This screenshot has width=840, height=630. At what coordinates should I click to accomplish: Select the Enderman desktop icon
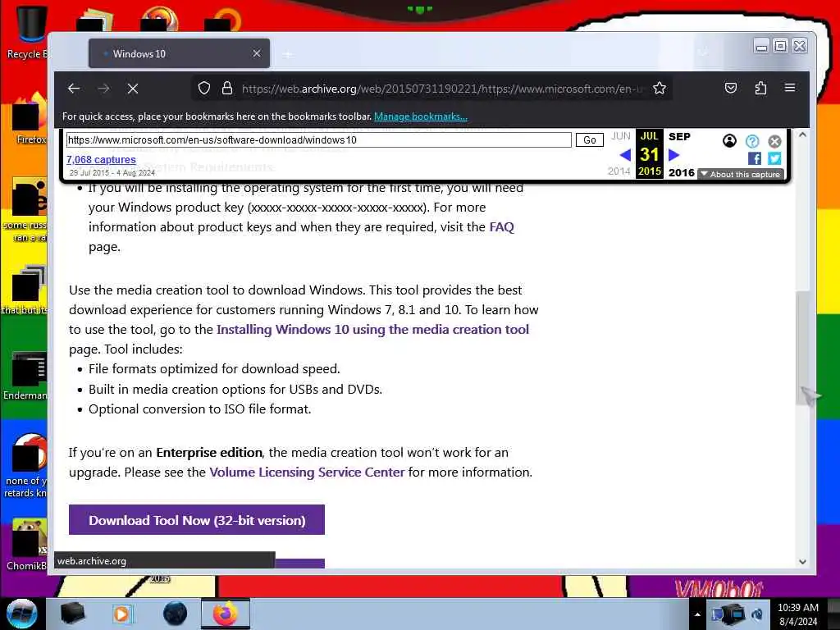click(x=25, y=375)
